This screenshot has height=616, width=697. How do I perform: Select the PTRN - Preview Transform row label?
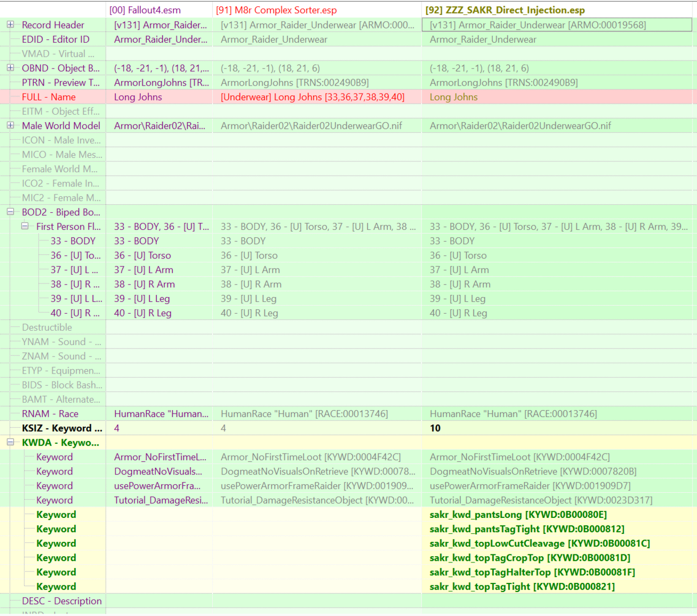pyautogui.click(x=60, y=83)
